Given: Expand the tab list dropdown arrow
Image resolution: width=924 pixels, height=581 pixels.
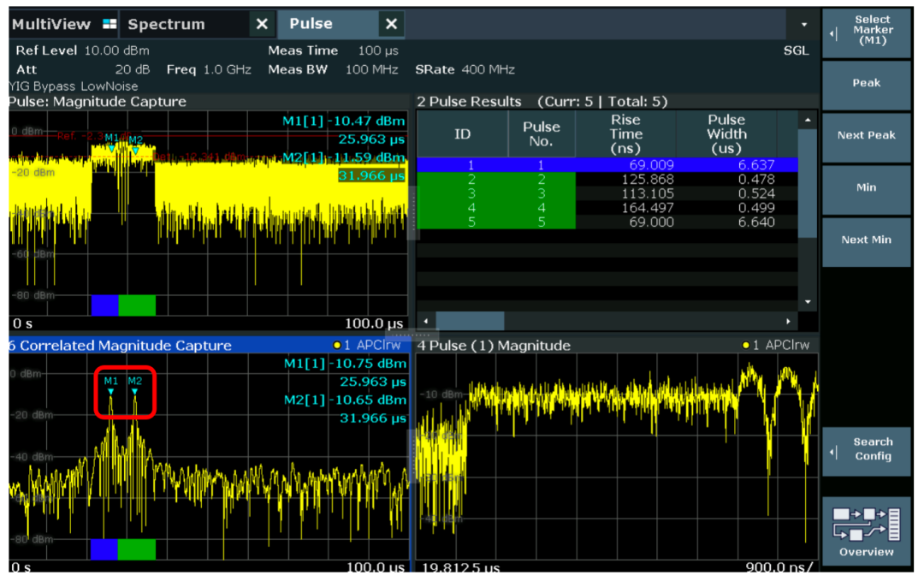Looking at the screenshot, I should 803,24.
